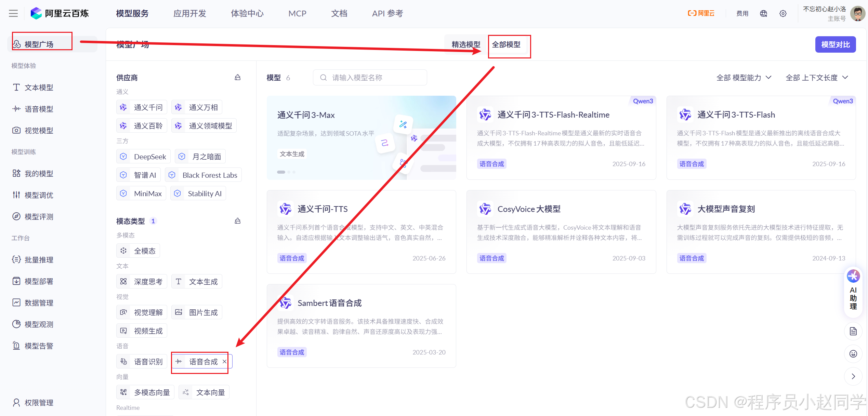This screenshot has height=416, width=868.
Task: Select the 语音模型 sidebar icon
Action: tap(38, 109)
